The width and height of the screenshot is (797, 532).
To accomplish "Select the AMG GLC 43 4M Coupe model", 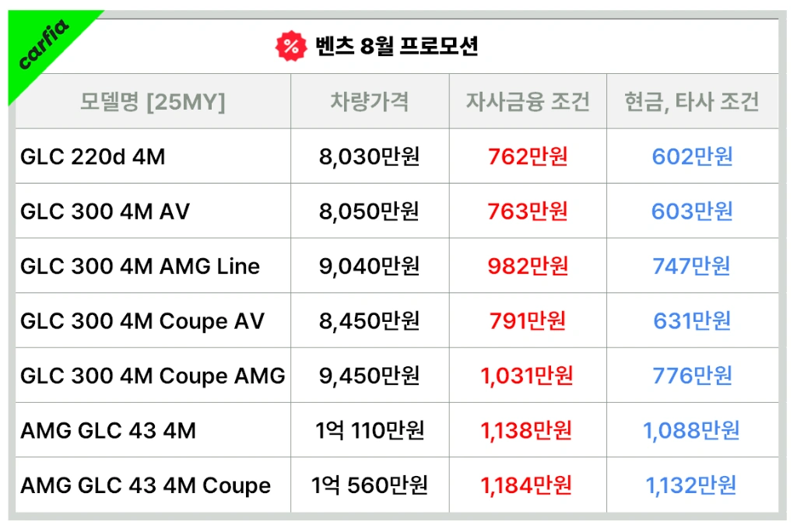I will click(146, 486).
